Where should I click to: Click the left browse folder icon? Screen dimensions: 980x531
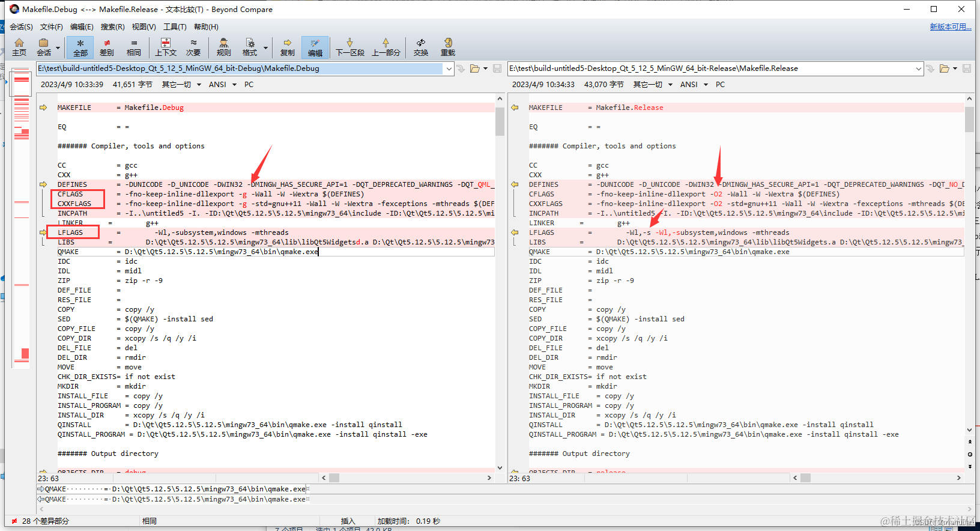click(475, 68)
